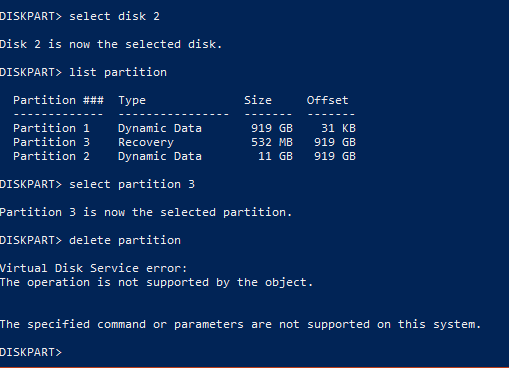Click the 'select partition 3' command text
This screenshot has width=509, height=368.
tap(132, 184)
